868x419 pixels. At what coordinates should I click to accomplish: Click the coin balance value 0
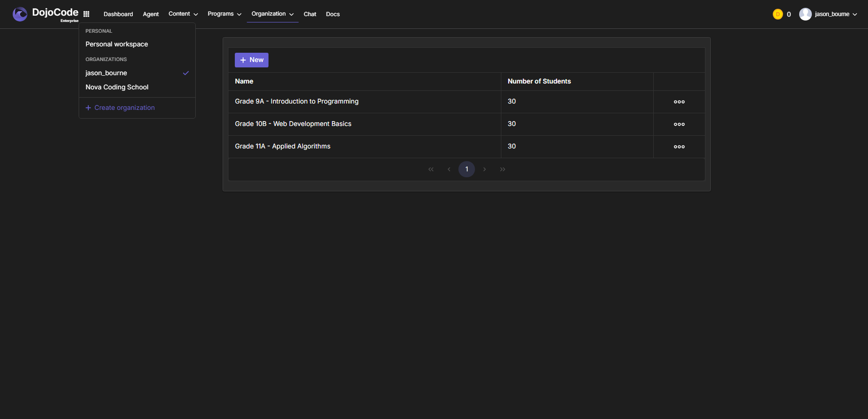789,14
